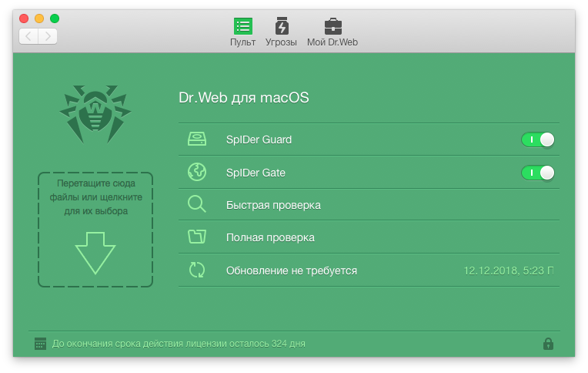Screen dimensions: 588x373
Task: Close the window with red button
Action: pyautogui.click(x=24, y=18)
